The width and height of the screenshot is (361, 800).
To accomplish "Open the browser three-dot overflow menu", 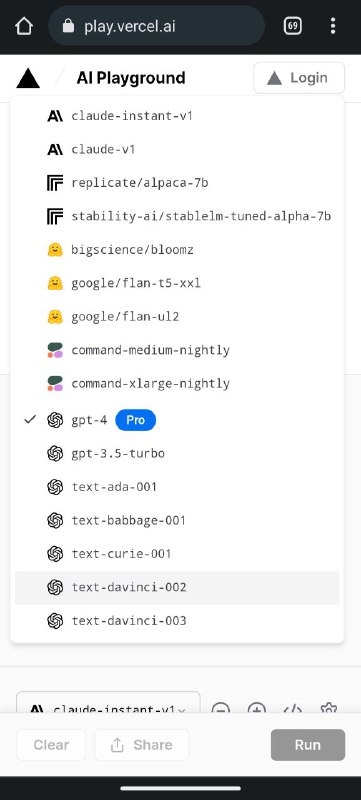I will pyautogui.click(x=332, y=26).
